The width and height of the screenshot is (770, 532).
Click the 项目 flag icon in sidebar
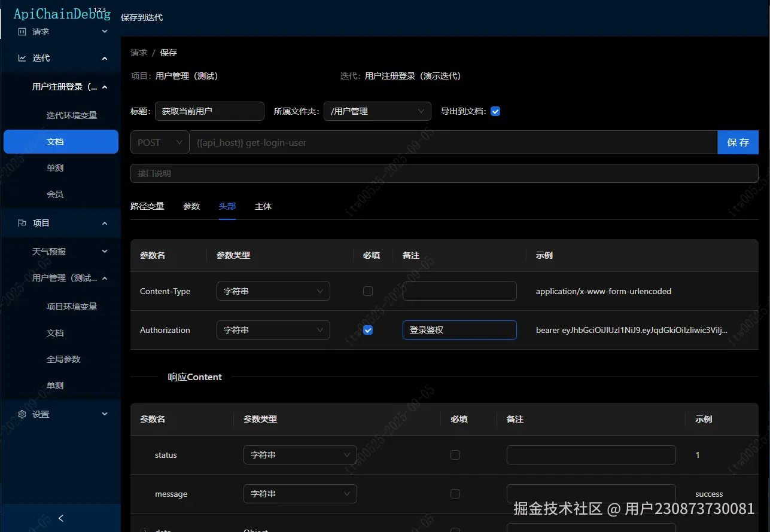pos(22,223)
